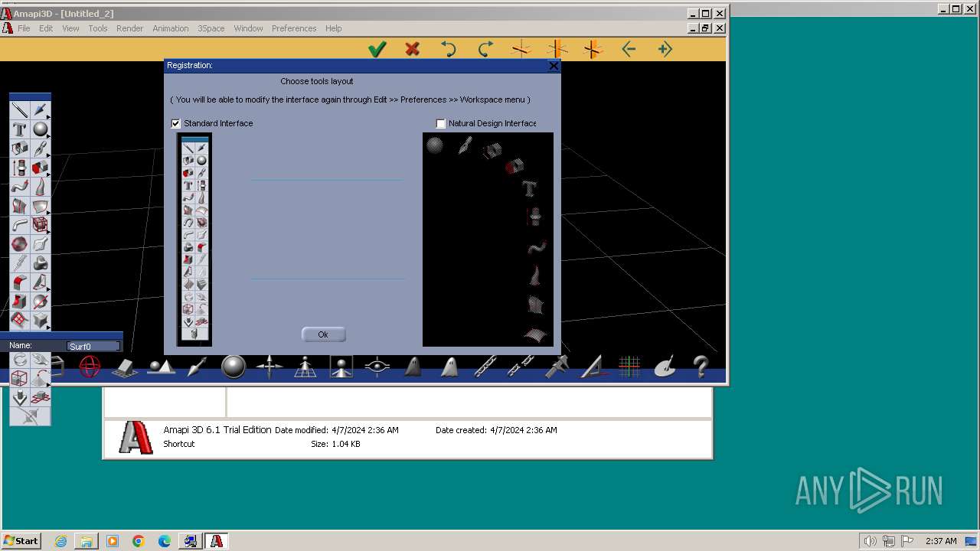980x551 pixels.
Task: Click the Amapi3D taskbar button
Action: tap(217, 541)
